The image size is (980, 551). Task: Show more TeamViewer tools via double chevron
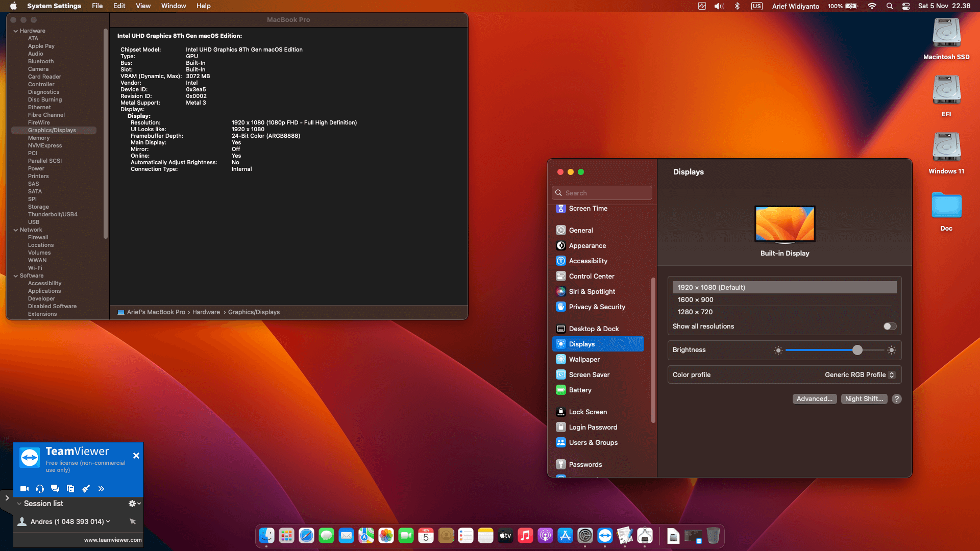pos(101,489)
